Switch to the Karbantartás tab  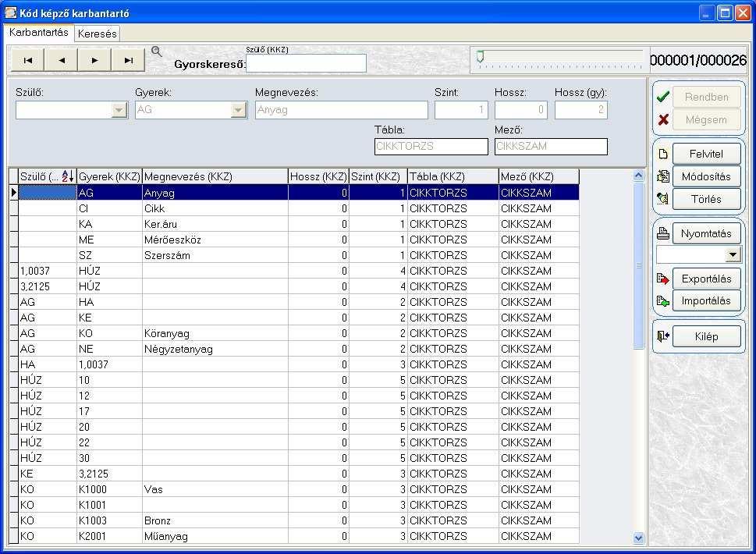(x=38, y=32)
